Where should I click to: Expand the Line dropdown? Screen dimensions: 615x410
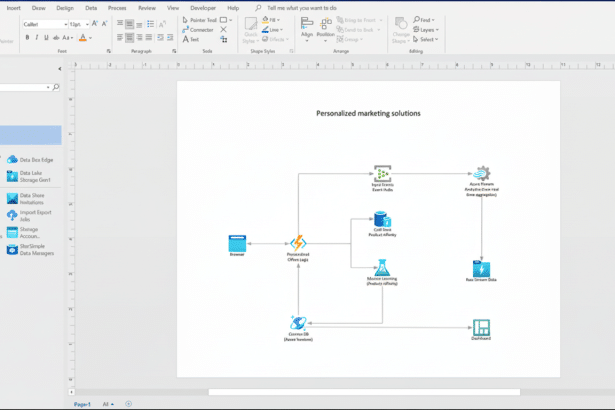point(281,30)
